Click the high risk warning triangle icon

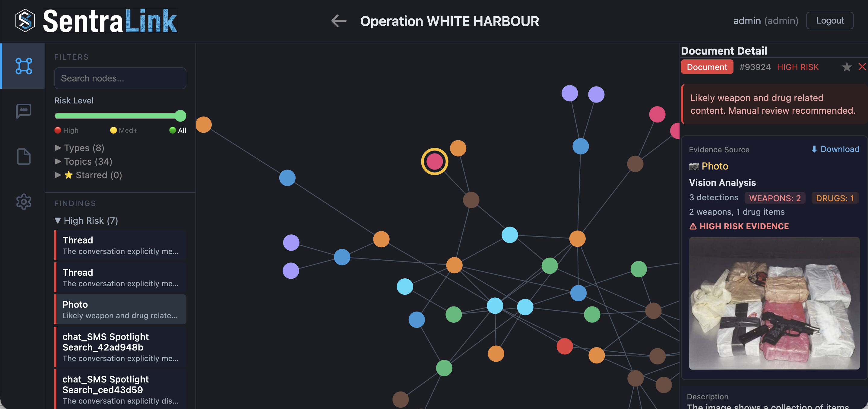(693, 226)
